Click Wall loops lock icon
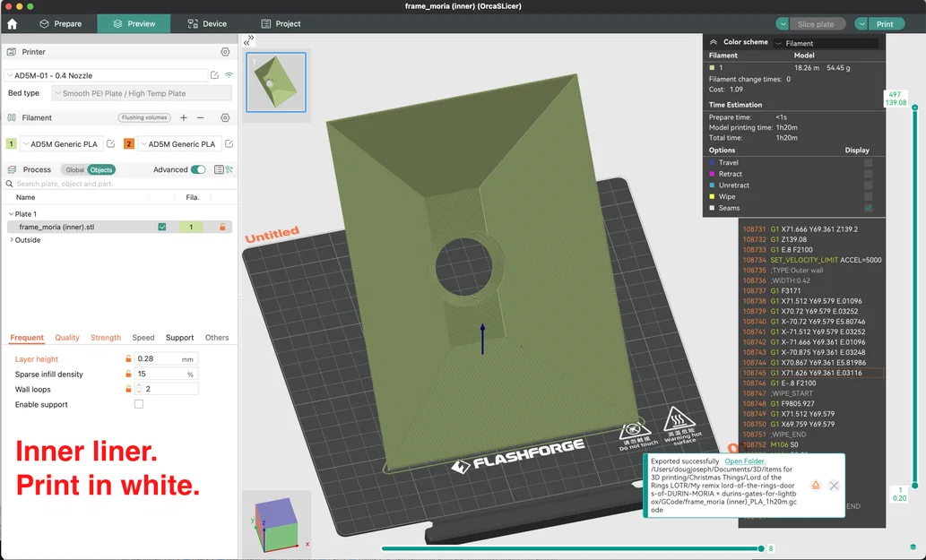This screenshot has height=560, width=926. click(128, 389)
